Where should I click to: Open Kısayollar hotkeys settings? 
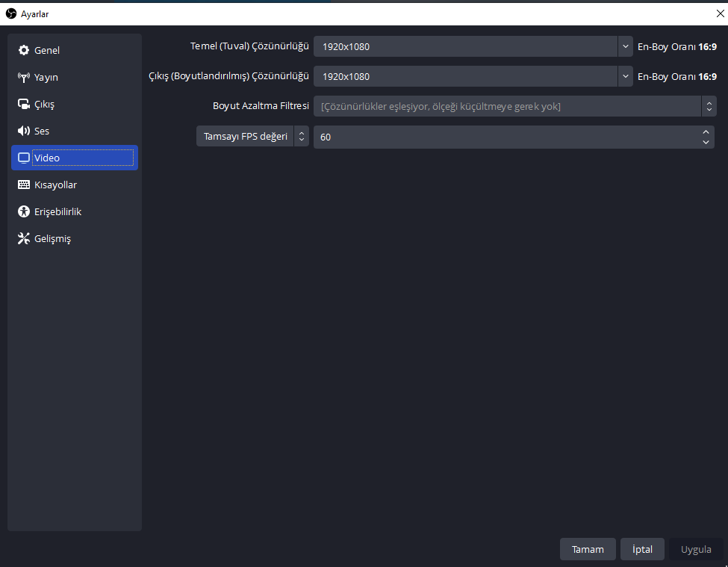click(x=74, y=185)
